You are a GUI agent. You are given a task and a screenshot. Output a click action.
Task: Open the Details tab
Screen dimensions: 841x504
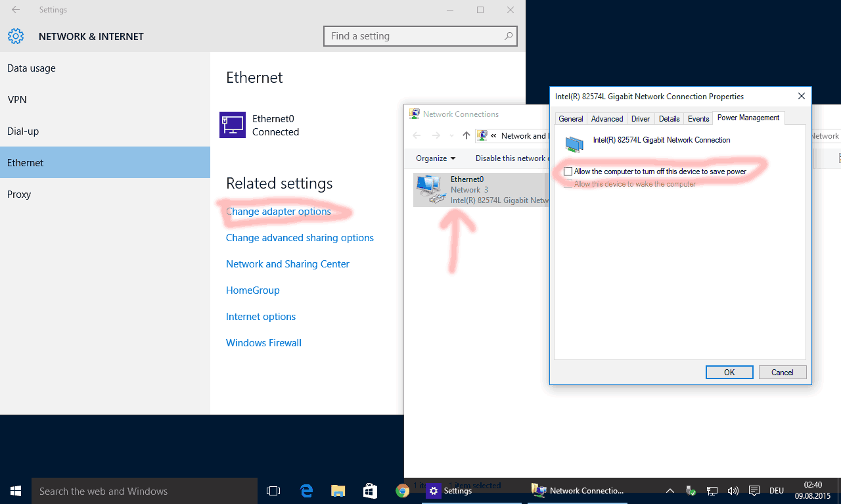click(670, 119)
